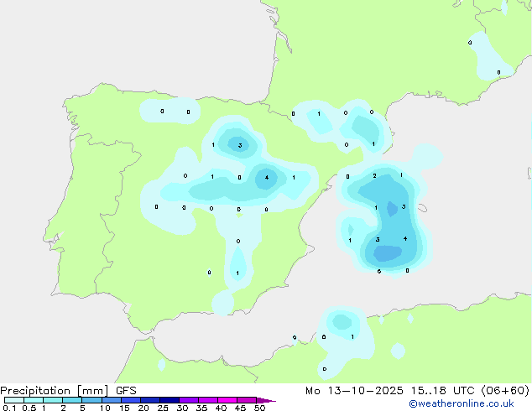The height and width of the screenshot is (411, 532).
Task: Select the 10 mm legend color swatch
Action: tap(111, 400)
